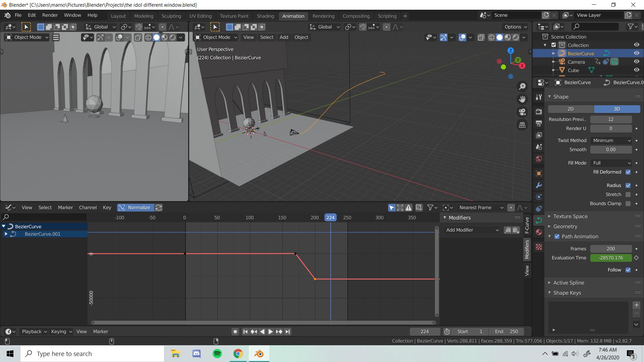Open the Add menu in the 3D viewport
Image resolution: width=644 pixels, height=362 pixels.
coord(284,37)
